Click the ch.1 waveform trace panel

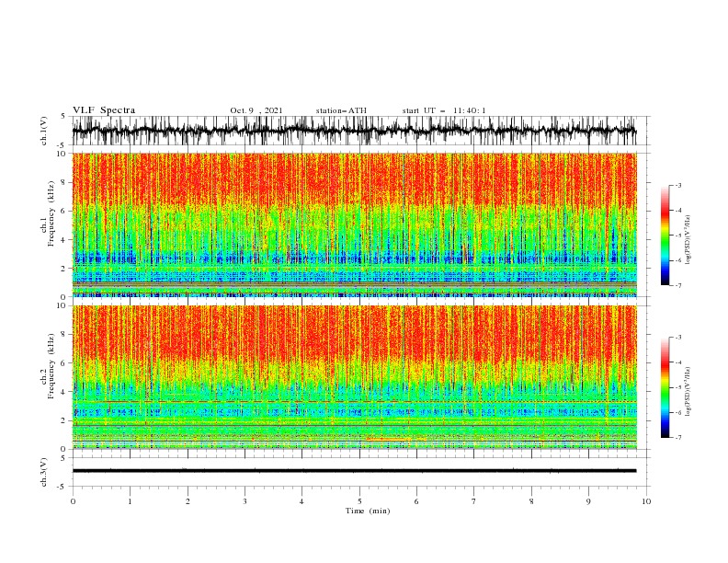point(360,131)
